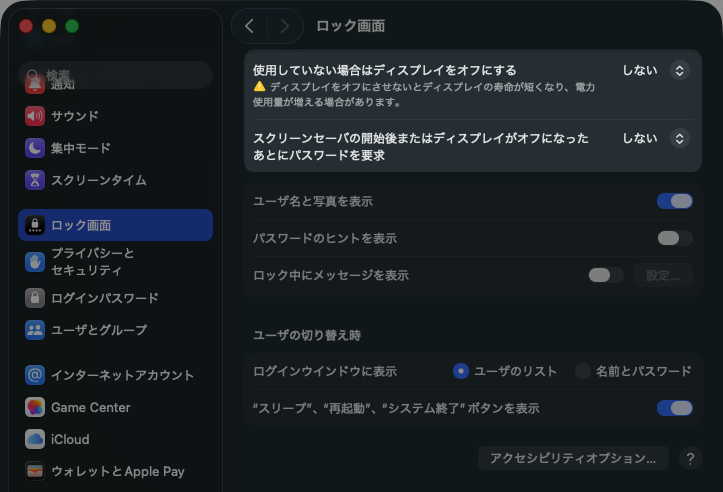
Task: Click the Users & Groups people icon
Action: pos(35,330)
